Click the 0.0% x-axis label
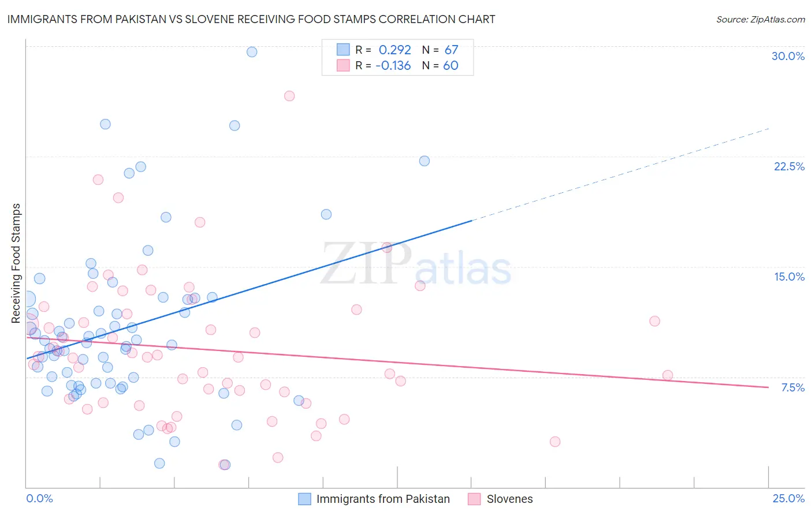The height and width of the screenshot is (515, 812). tap(39, 498)
